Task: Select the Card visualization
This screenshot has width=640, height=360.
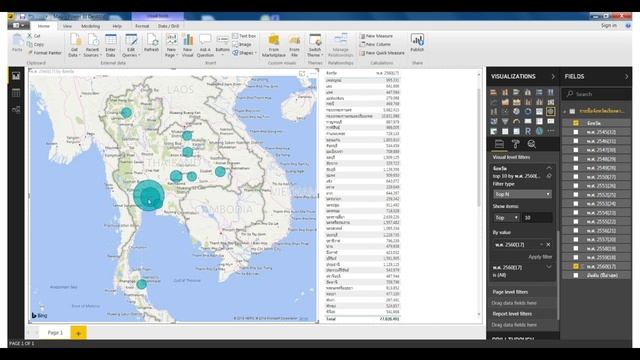Action: (x=528, y=121)
